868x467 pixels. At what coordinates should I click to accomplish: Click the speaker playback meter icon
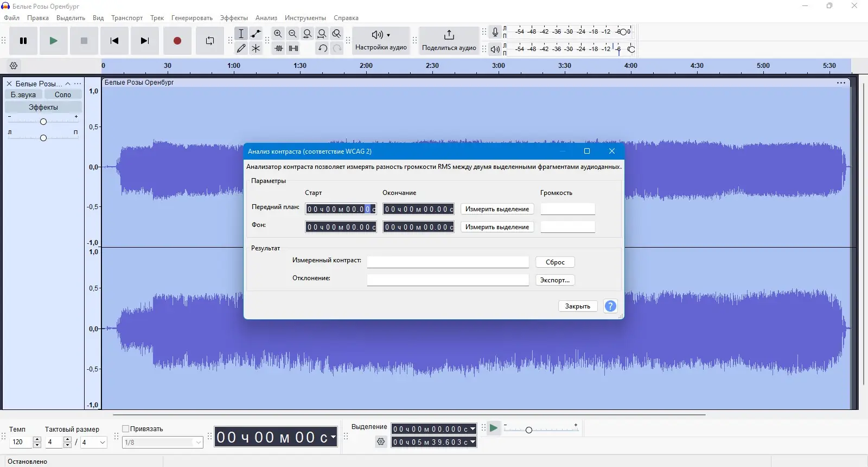pos(495,49)
